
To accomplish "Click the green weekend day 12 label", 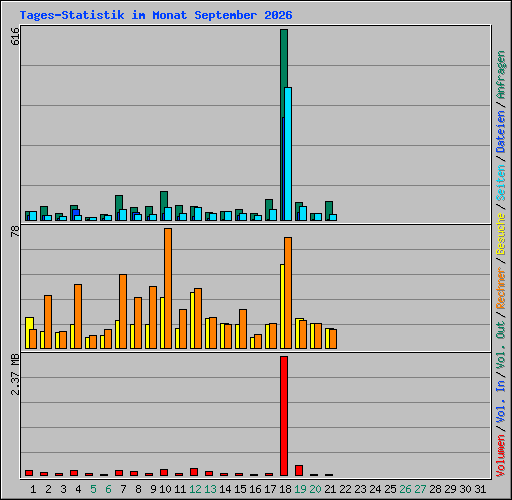I will (195, 489).
